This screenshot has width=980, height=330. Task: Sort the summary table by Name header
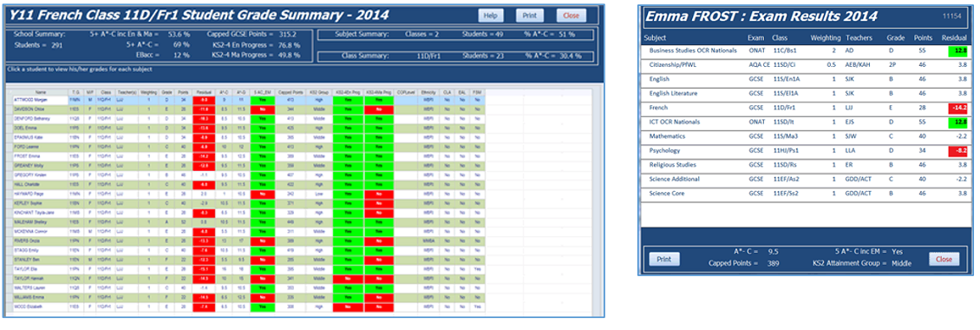41,92
